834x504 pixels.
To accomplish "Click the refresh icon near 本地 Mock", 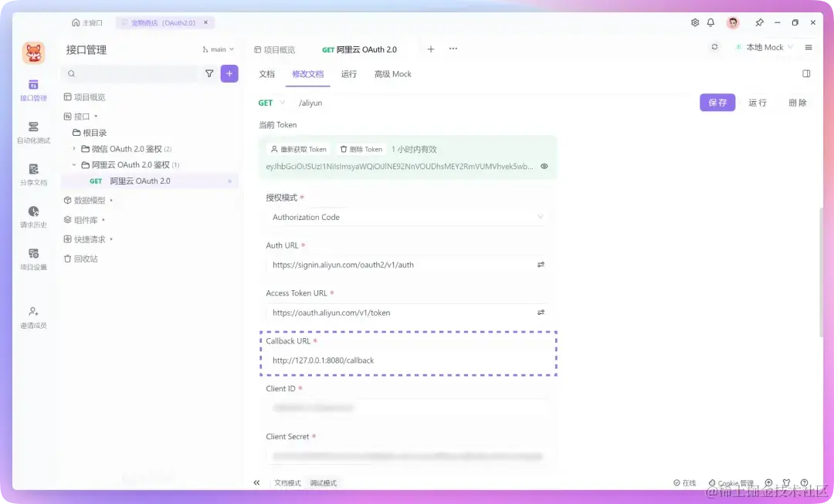I will [714, 47].
